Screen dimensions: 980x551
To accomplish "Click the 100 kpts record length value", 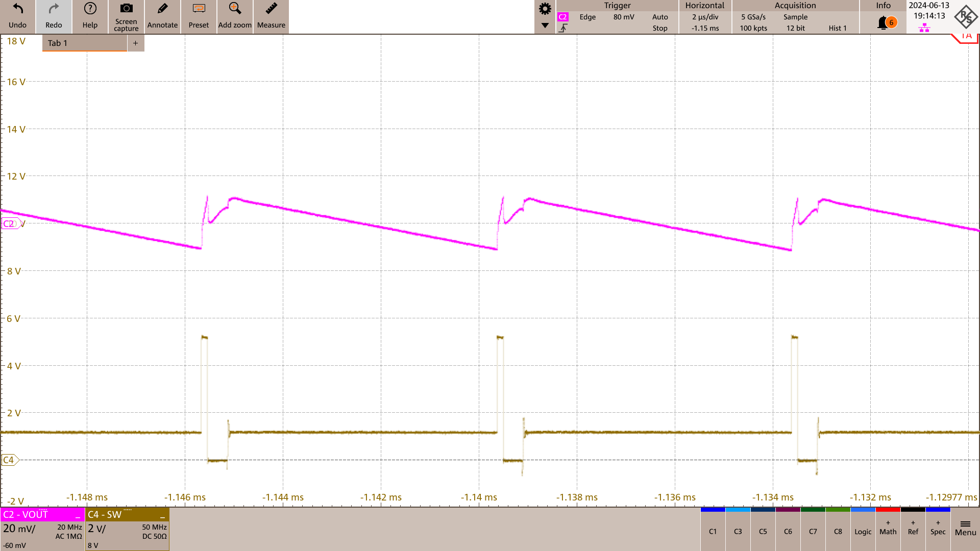I will click(x=753, y=28).
